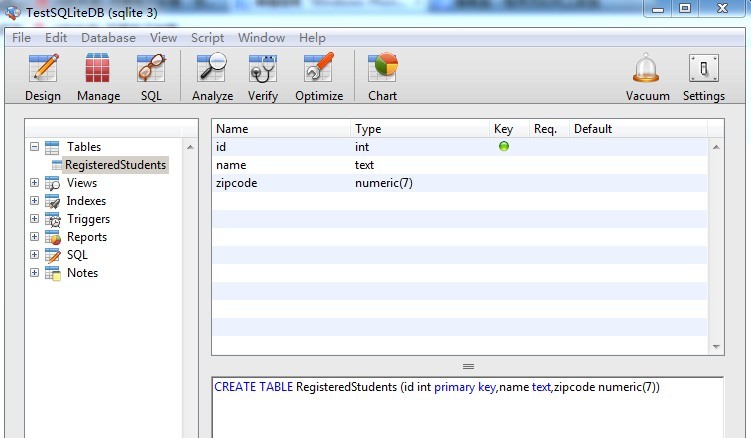Click the Reports folder icon in tree

point(53,237)
